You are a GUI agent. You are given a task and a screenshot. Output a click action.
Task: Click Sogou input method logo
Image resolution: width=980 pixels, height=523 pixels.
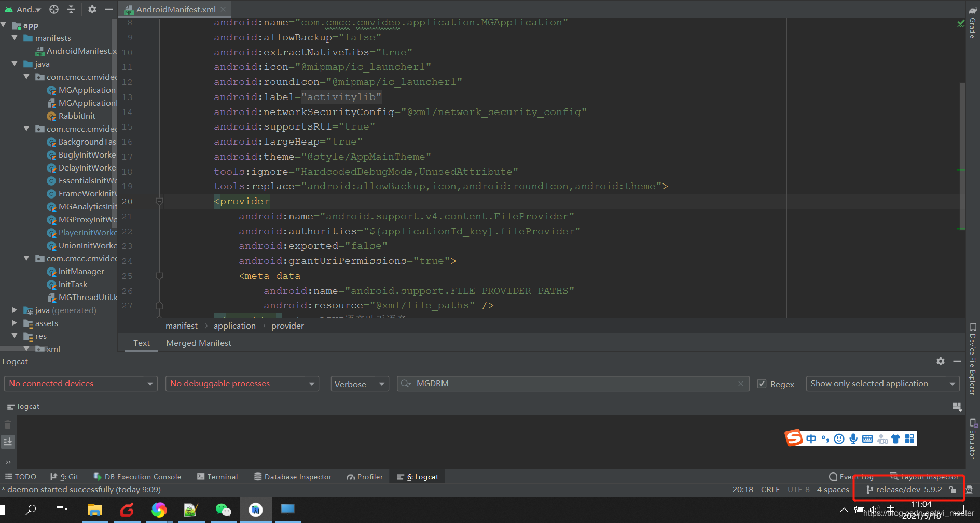(794, 438)
